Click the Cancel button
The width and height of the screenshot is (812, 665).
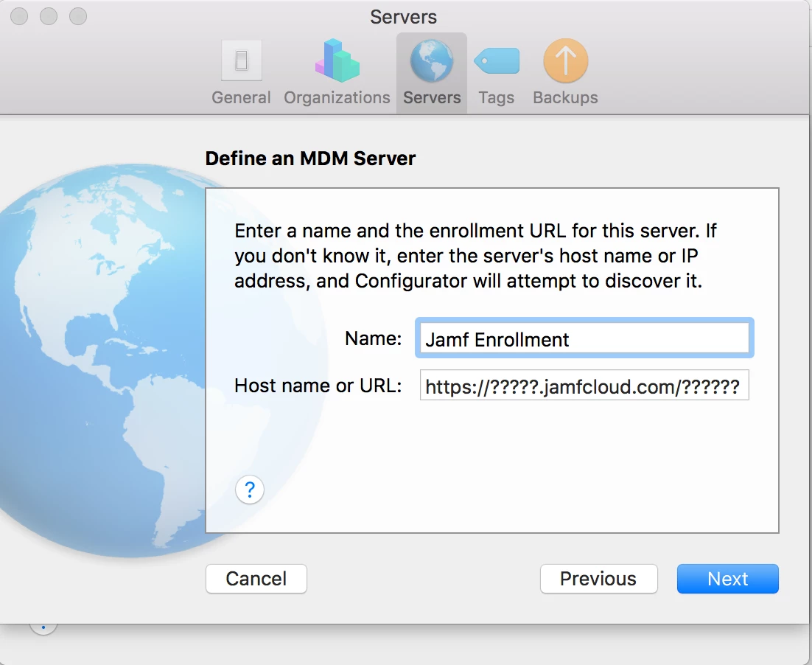[256, 579]
